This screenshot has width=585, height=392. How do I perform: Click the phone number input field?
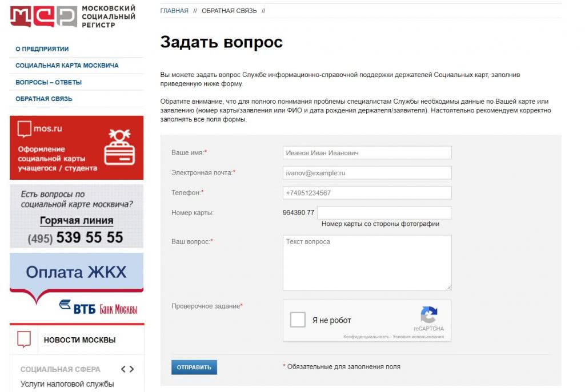tap(367, 193)
